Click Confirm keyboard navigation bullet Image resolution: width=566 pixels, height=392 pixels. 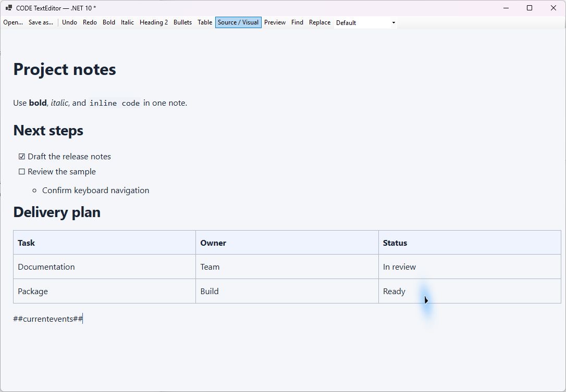(x=95, y=191)
